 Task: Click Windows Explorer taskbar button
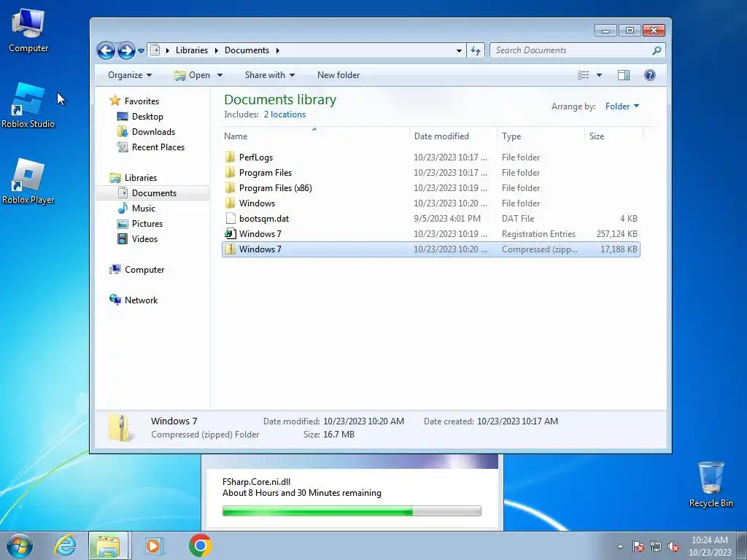point(108,545)
